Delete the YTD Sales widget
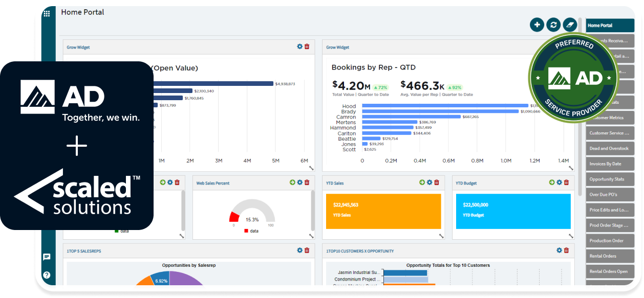Viewport: 644px width, 298px height. [x=437, y=182]
